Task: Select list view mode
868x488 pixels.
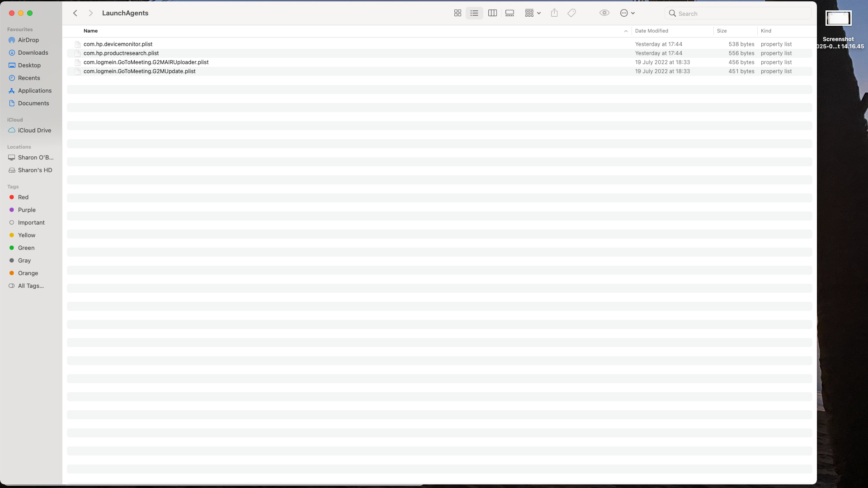Action: click(x=474, y=13)
